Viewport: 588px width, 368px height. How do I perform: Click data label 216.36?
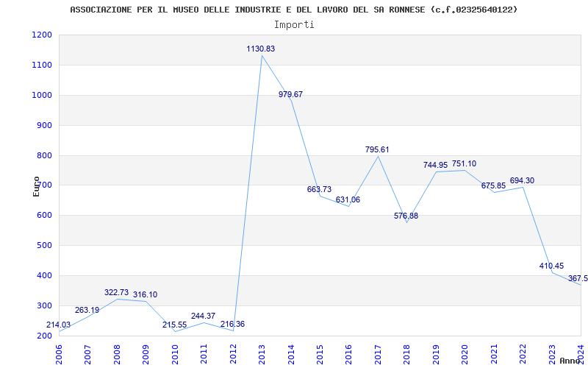tap(232, 325)
